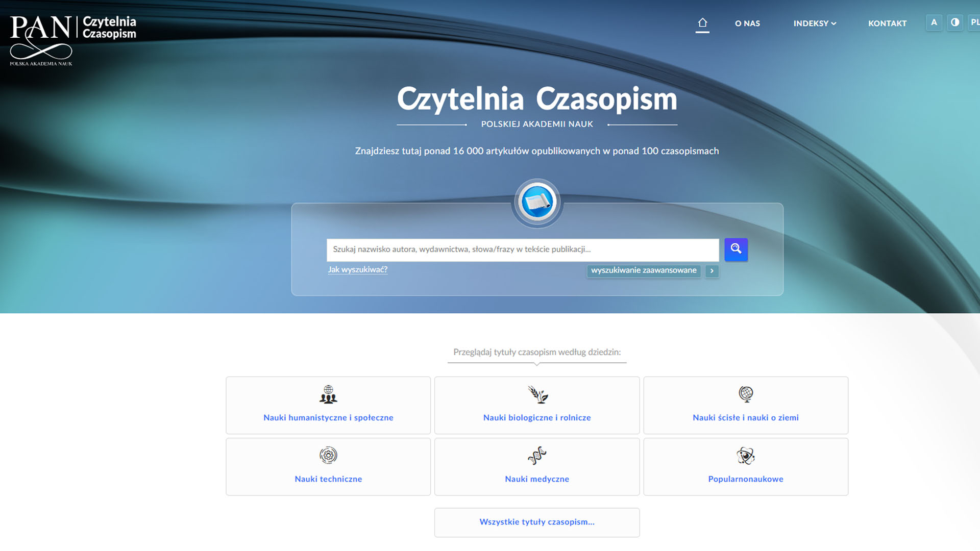Click the 'Czytelnia Czasopism' main heading

click(537, 99)
